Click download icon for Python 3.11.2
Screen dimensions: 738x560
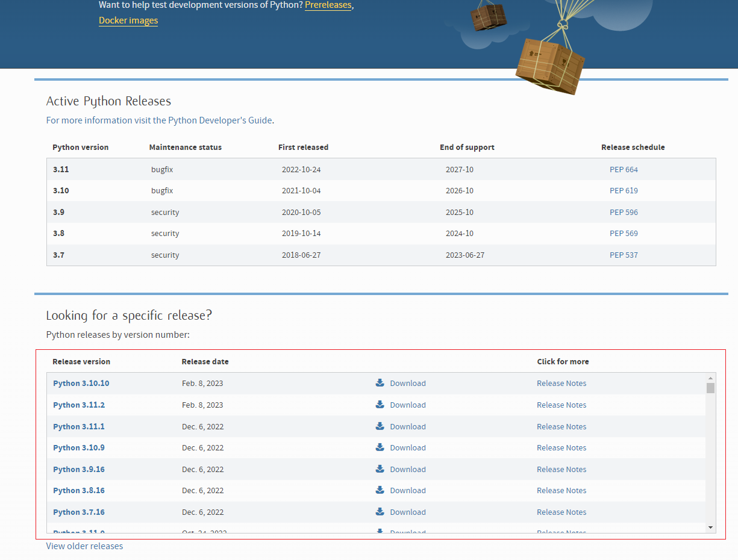click(x=380, y=405)
